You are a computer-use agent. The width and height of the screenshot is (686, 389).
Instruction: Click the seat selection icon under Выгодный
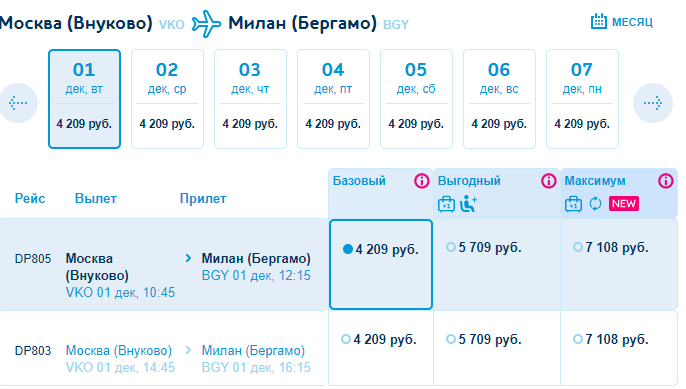pos(468,203)
